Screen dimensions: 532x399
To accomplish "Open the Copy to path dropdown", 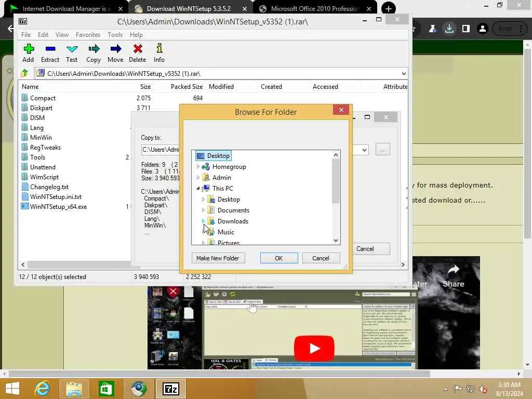I will (x=364, y=150).
